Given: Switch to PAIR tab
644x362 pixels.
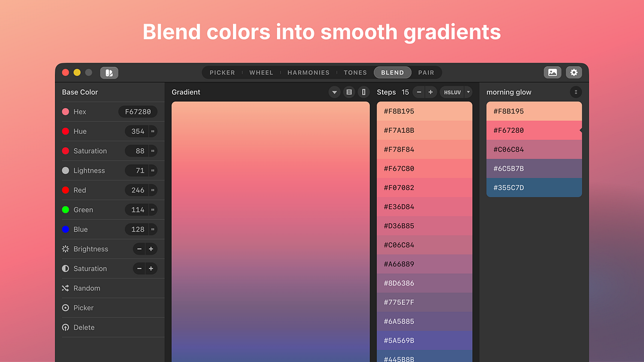Looking at the screenshot, I should (x=426, y=72).
